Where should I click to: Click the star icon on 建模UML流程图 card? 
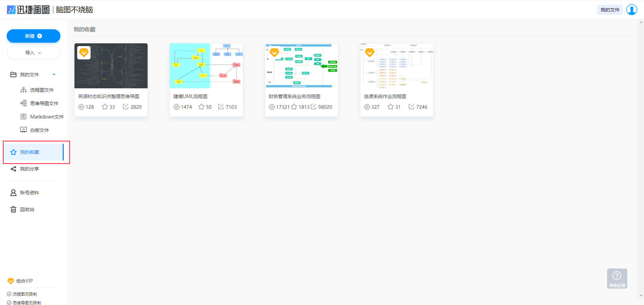point(201,107)
